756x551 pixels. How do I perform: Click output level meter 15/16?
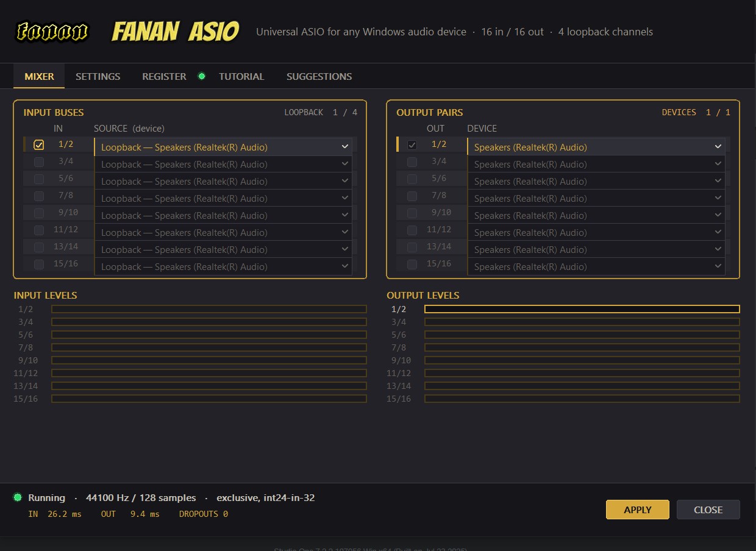(x=582, y=399)
